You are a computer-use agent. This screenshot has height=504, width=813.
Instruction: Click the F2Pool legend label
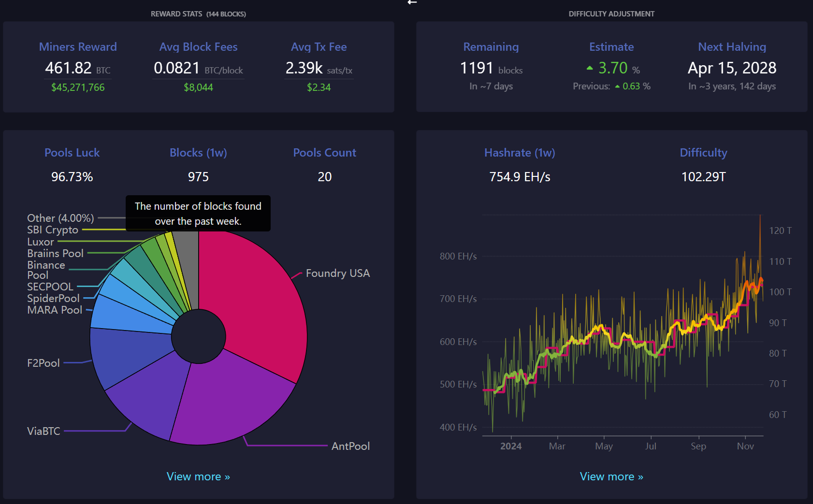[44, 363]
